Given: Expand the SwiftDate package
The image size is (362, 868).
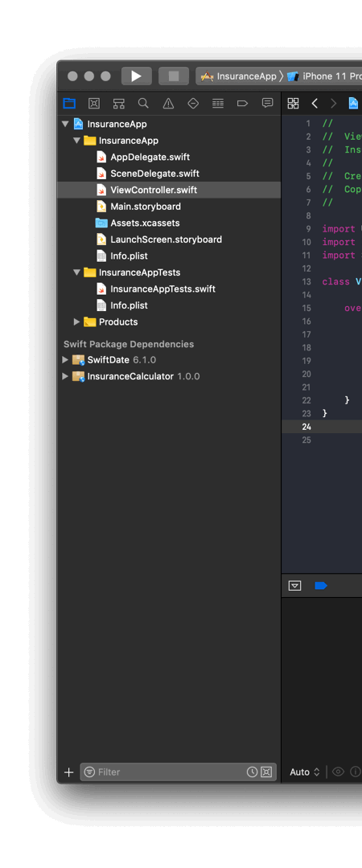Looking at the screenshot, I should (65, 360).
